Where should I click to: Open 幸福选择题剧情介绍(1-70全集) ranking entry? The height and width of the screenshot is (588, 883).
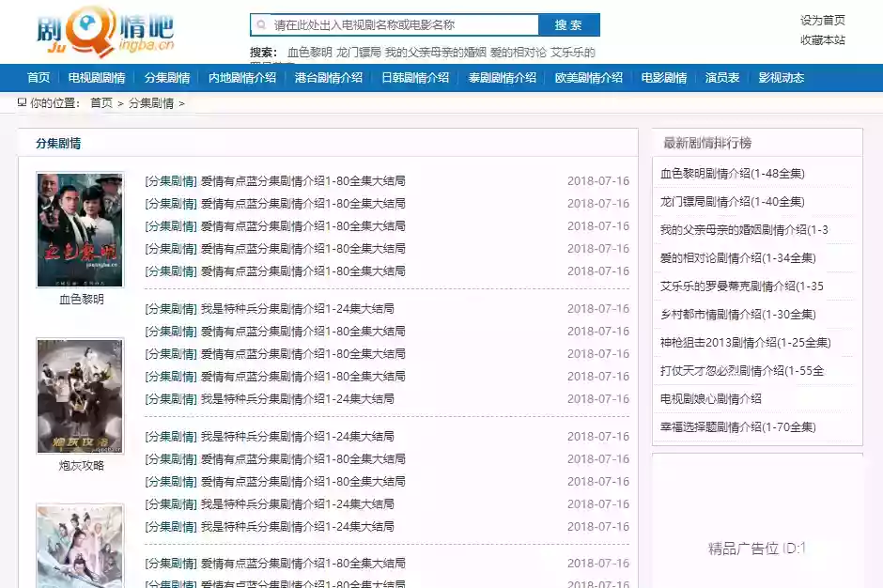(x=737, y=427)
